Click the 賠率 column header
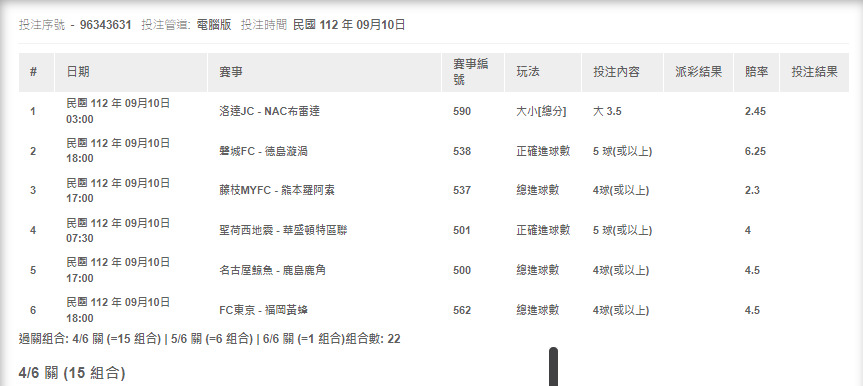 tap(757, 72)
